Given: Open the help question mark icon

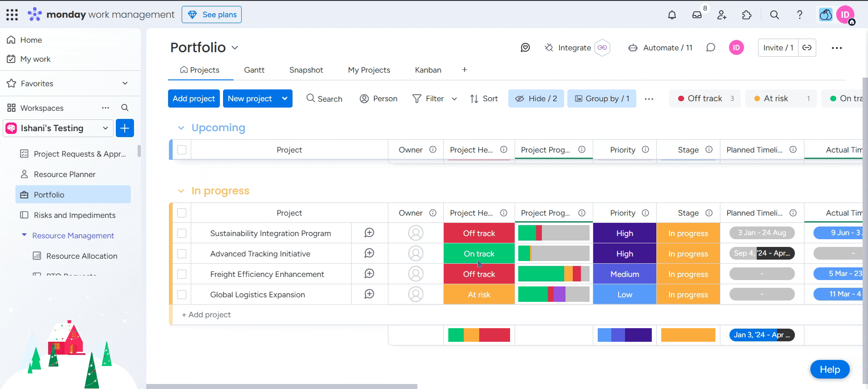Looking at the screenshot, I should [799, 15].
